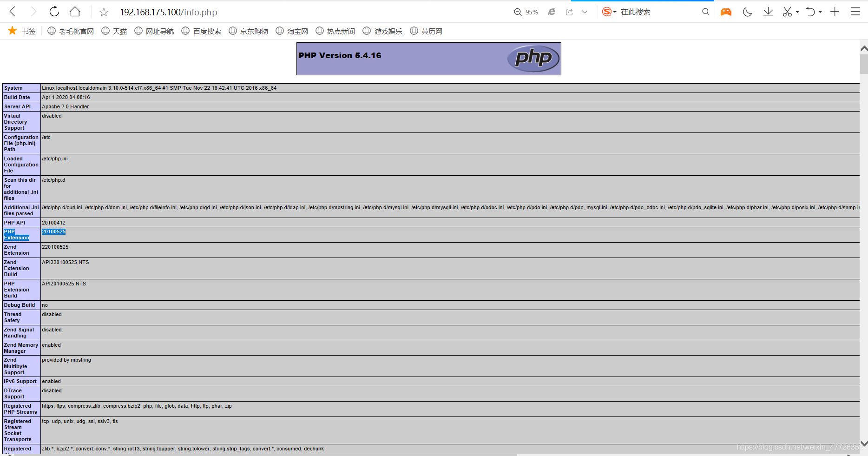Click the PHP Version 5.4.16 heading

[340, 55]
